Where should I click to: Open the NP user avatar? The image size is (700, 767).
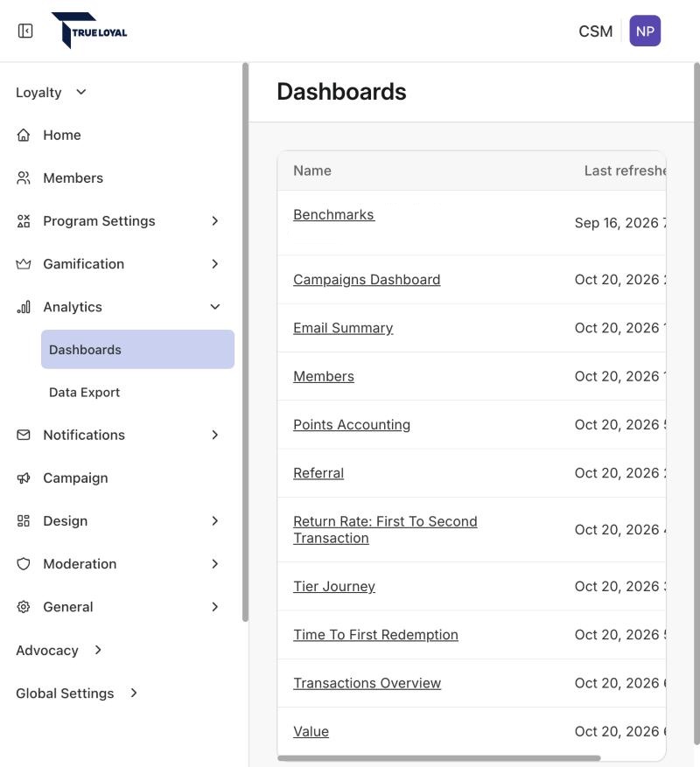(645, 31)
